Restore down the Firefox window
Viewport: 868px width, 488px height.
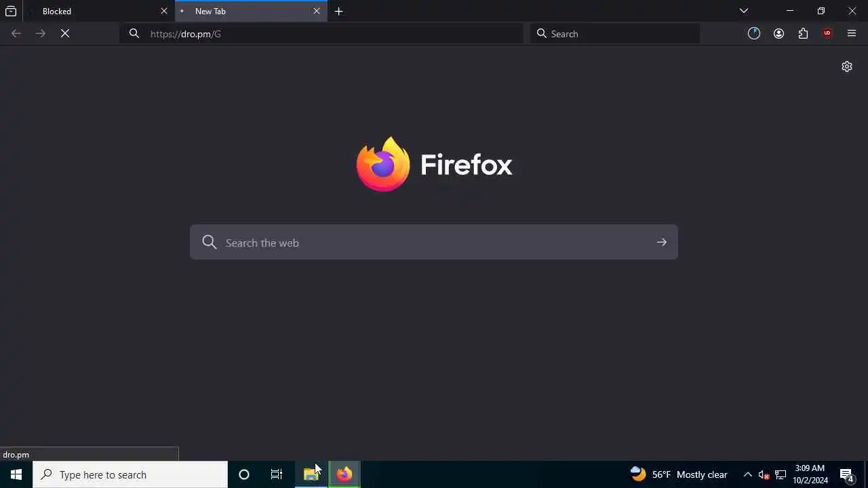[x=821, y=11]
